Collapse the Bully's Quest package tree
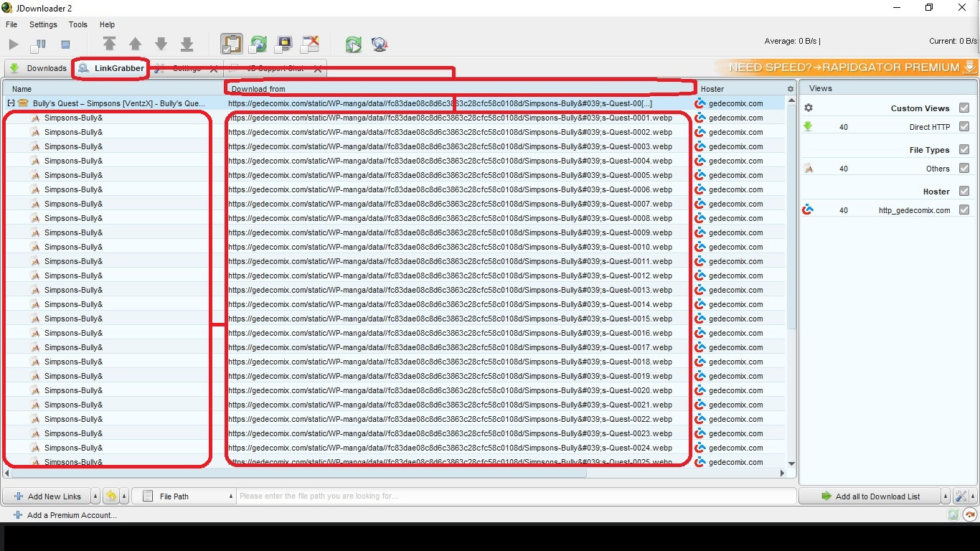The width and height of the screenshot is (980, 551). pos(11,103)
